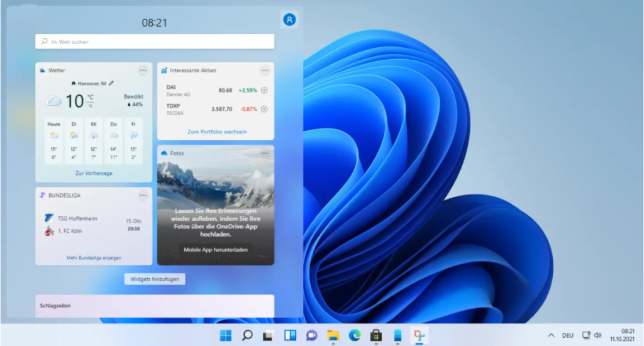Open 'Mehr Bundesliga anzeigen' link

(94, 258)
